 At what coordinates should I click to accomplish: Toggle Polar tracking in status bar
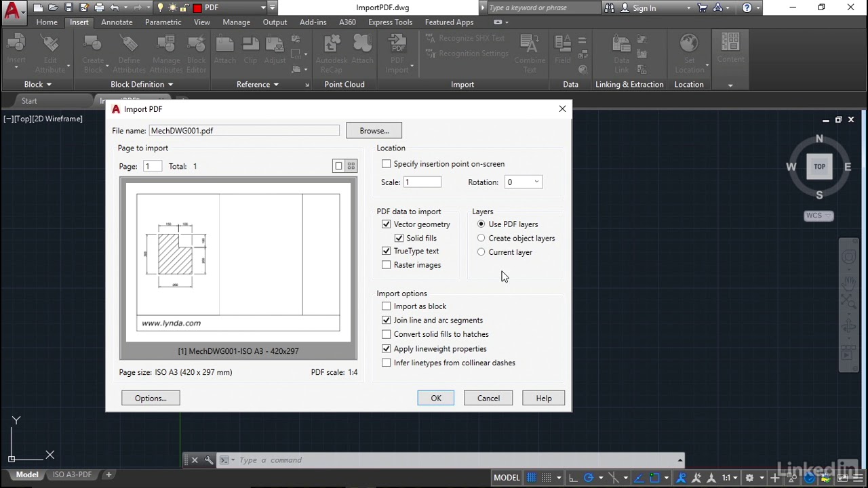point(589,478)
